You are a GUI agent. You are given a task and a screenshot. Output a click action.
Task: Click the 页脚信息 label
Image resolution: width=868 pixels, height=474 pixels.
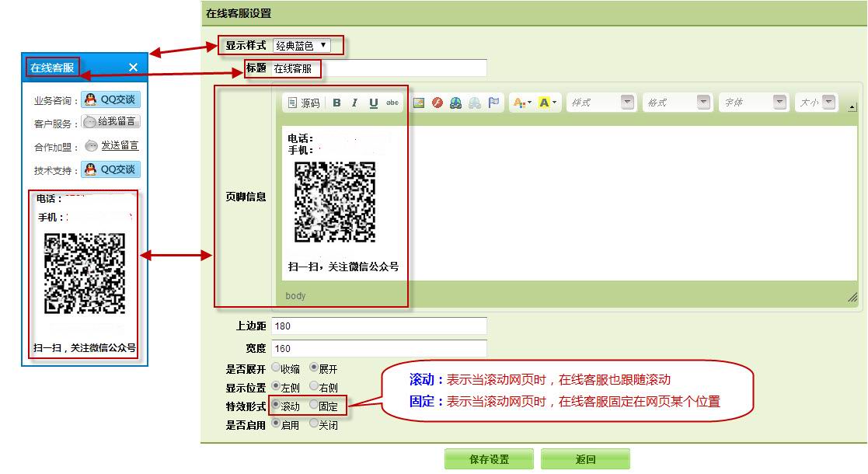(246, 197)
